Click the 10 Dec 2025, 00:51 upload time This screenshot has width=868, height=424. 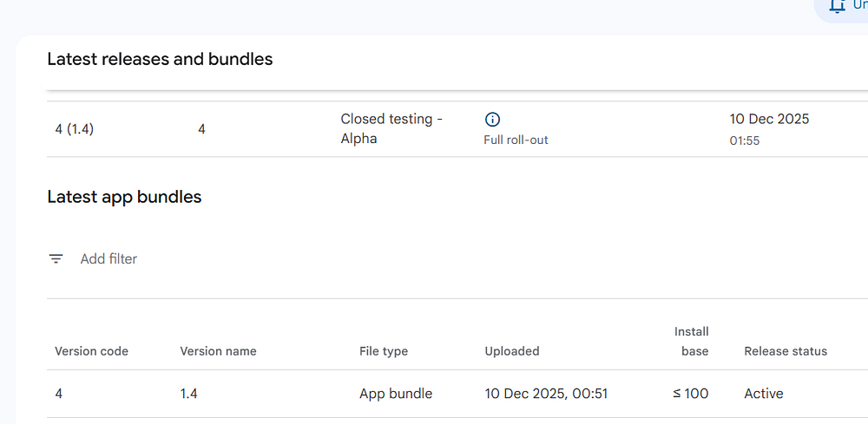click(x=546, y=394)
